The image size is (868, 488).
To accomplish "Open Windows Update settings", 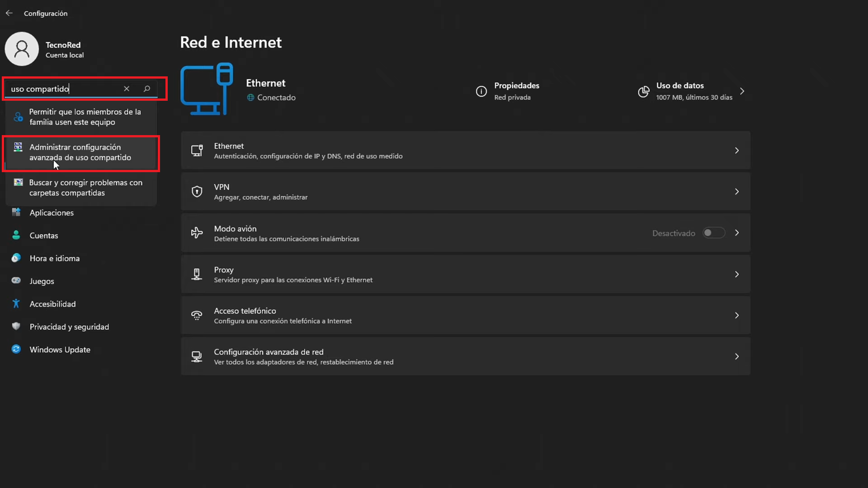I will pyautogui.click(x=59, y=349).
